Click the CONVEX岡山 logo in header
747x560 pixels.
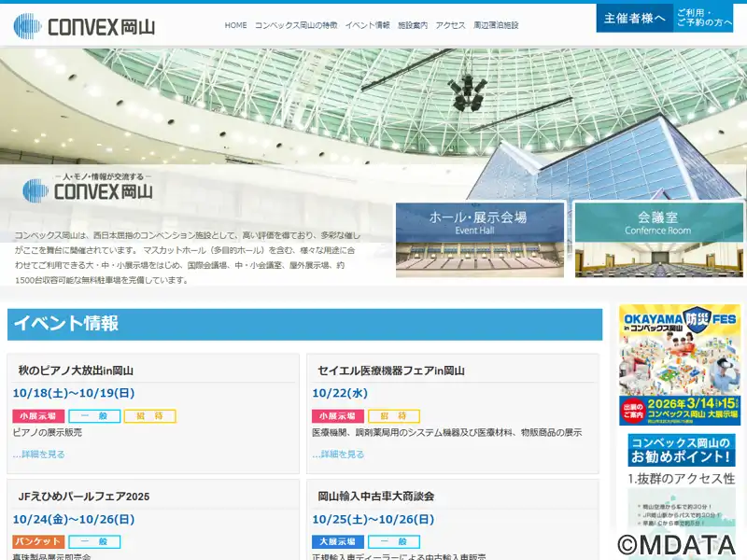click(84, 26)
